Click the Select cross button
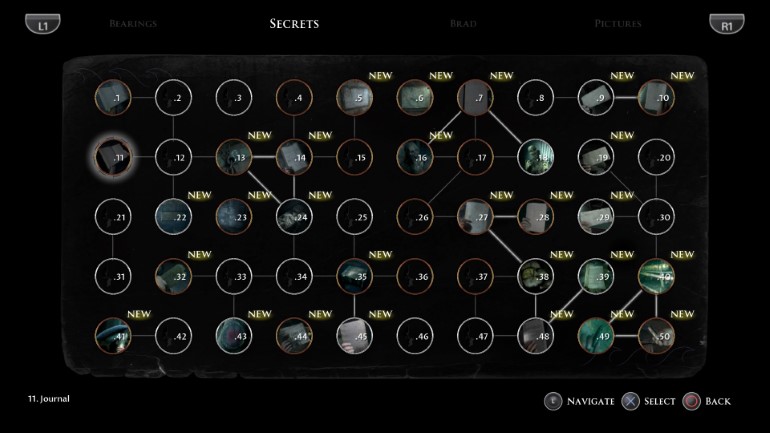Screen dimensions: 770x433 point(629,401)
